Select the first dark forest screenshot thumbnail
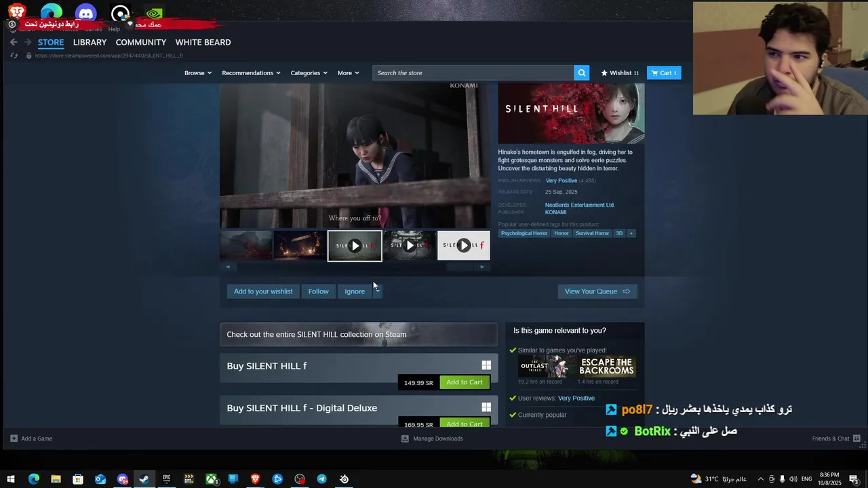The width and height of the screenshot is (868, 488). tap(245, 246)
